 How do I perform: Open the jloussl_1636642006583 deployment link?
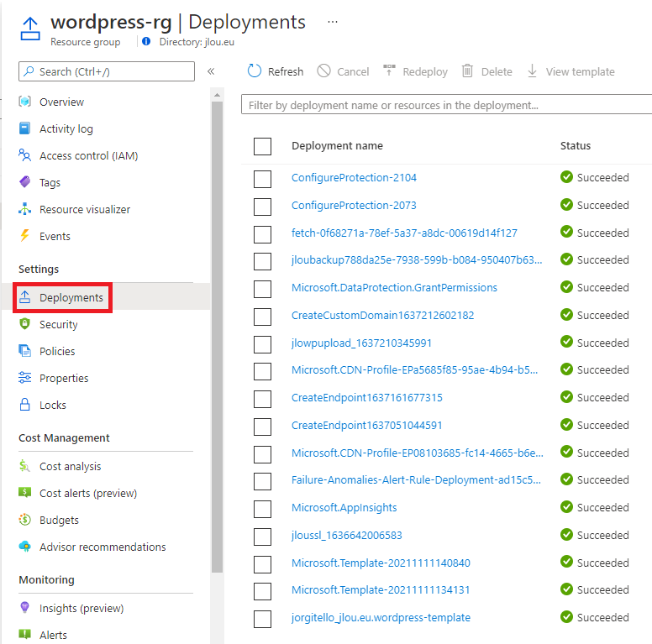(347, 535)
